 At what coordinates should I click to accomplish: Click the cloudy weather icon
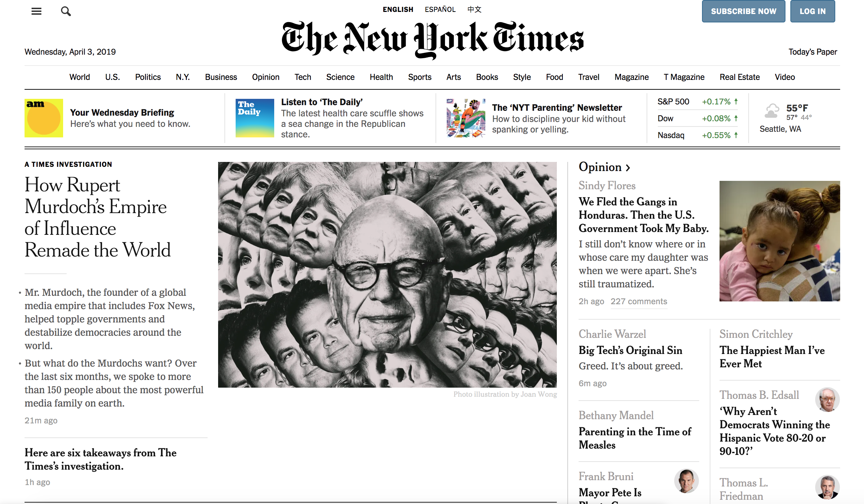tap(771, 111)
